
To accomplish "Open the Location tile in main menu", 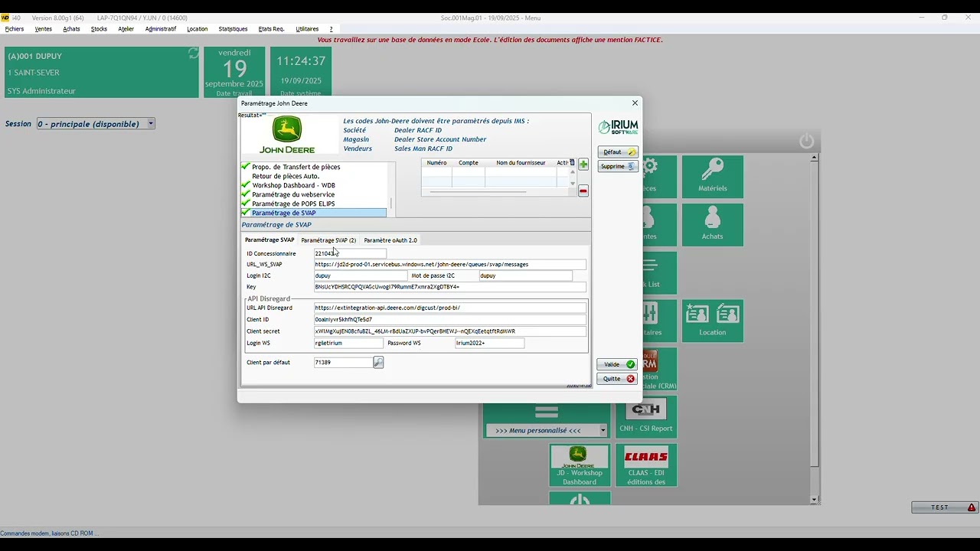I will pos(713,321).
